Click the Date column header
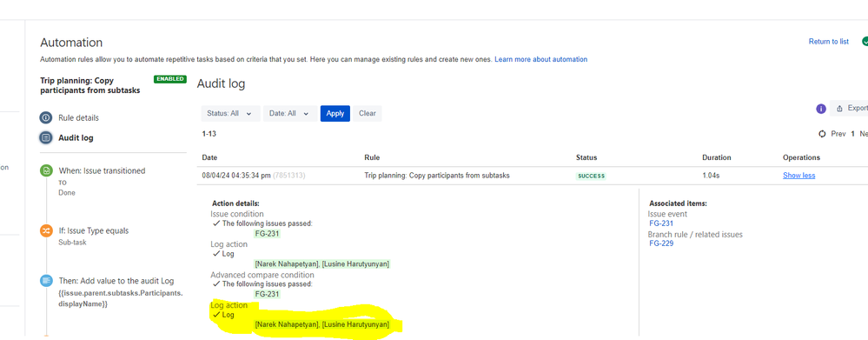 pos(209,157)
